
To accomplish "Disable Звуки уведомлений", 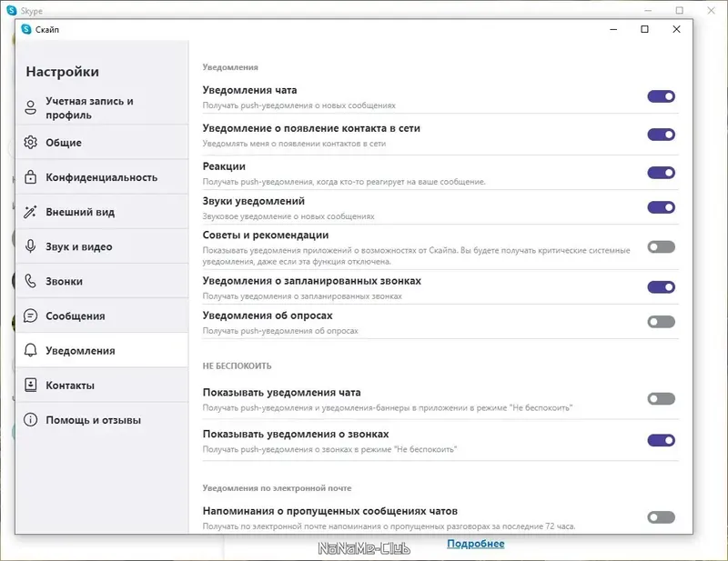I will pos(663,207).
